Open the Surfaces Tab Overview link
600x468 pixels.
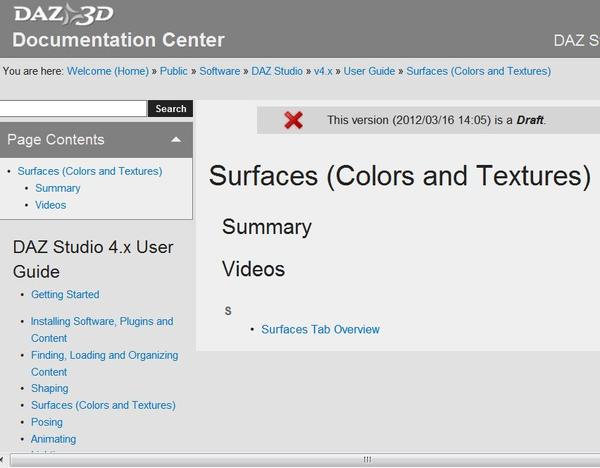[320, 329]
